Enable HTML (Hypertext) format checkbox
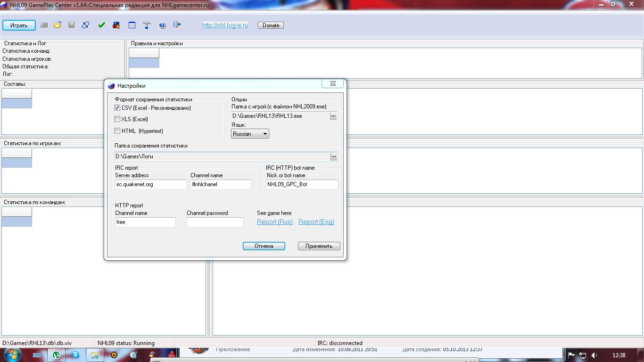The height and width of the screenshot is (362, 644). pos(117,131)
